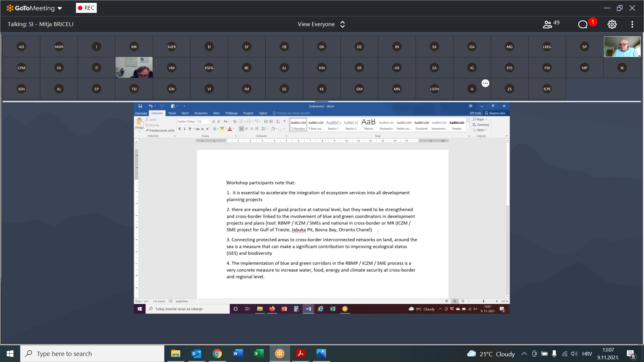This screenshot has width=644, height=362.
Task: Expand the GoToMeeting title dropdown arrow
Action: 60,8
